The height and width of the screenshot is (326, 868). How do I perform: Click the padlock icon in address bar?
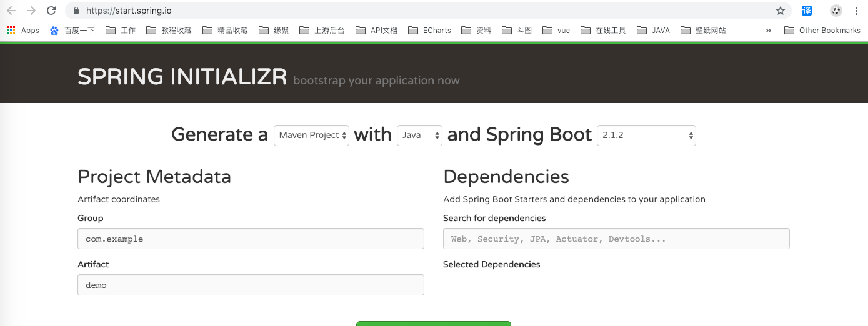[x=76, y=11]
